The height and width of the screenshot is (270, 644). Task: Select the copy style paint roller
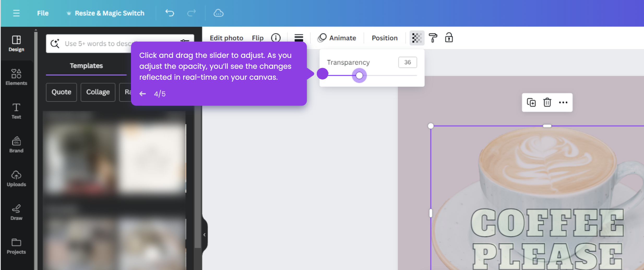click(433, 38)
